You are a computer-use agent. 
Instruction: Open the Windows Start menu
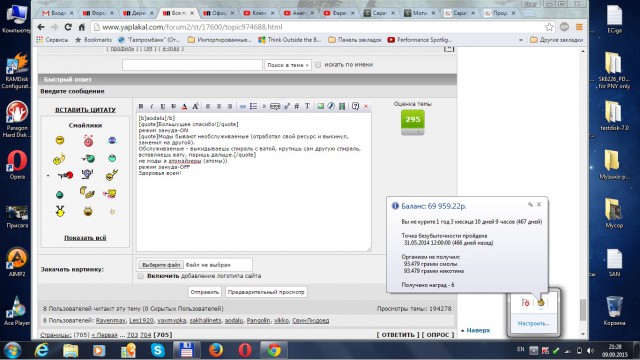point(12,350)
